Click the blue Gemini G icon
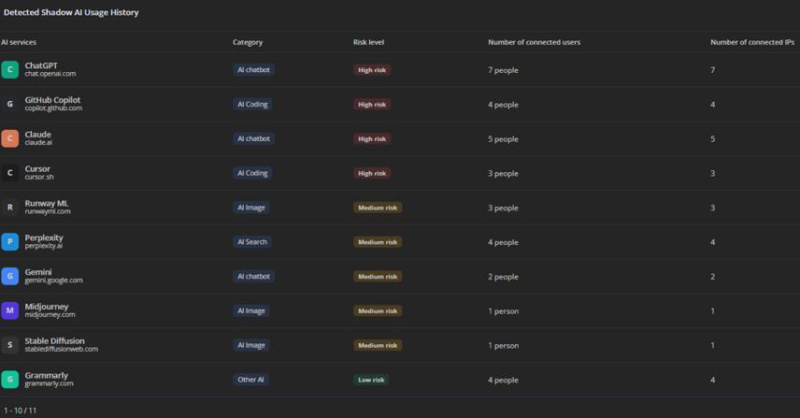Viewport: 800px width, 418px height. (10, 276)
